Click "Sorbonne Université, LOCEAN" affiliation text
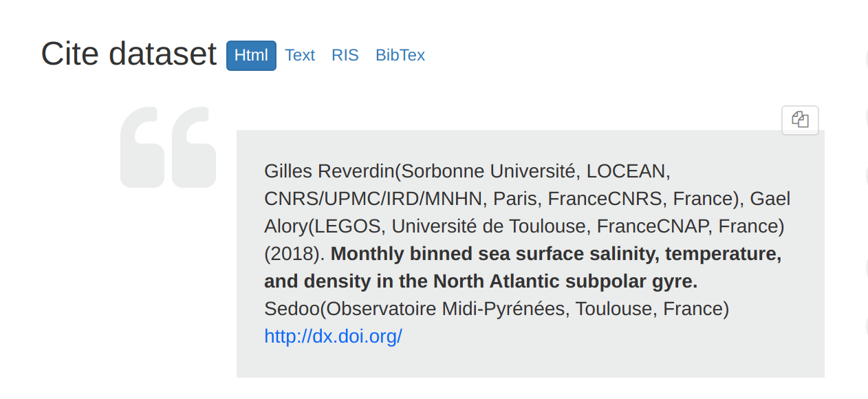 (x=536, y=171)
